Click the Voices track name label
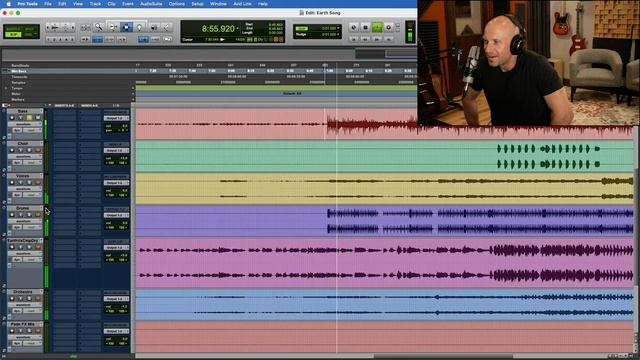This screenshot has width=640, height=360. point(23,176)
